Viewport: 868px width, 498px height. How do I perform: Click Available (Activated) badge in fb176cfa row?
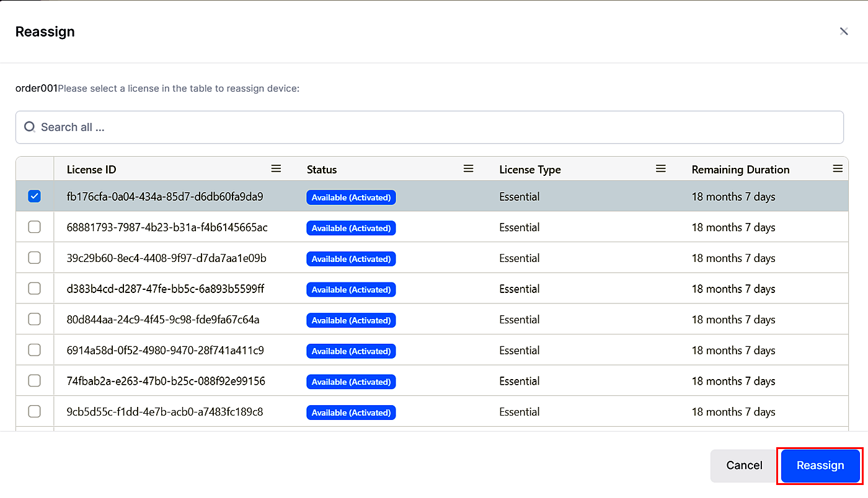pos(351,198)
